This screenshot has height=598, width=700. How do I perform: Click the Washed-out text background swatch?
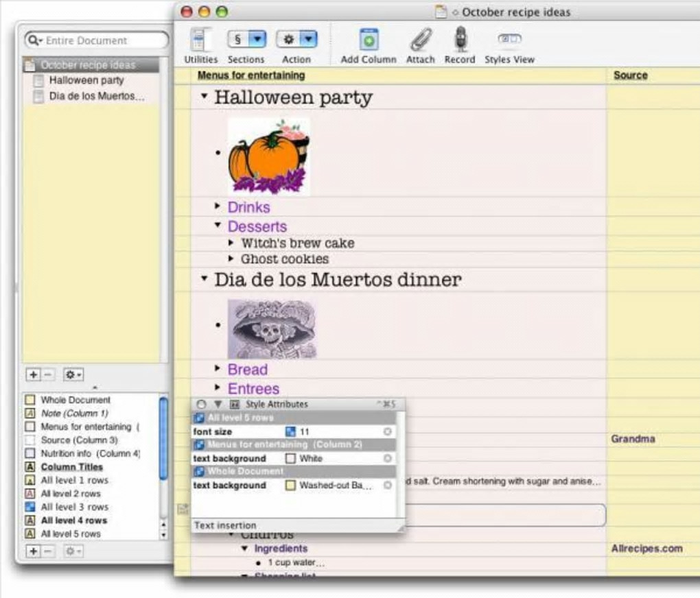tap(290, 485)
